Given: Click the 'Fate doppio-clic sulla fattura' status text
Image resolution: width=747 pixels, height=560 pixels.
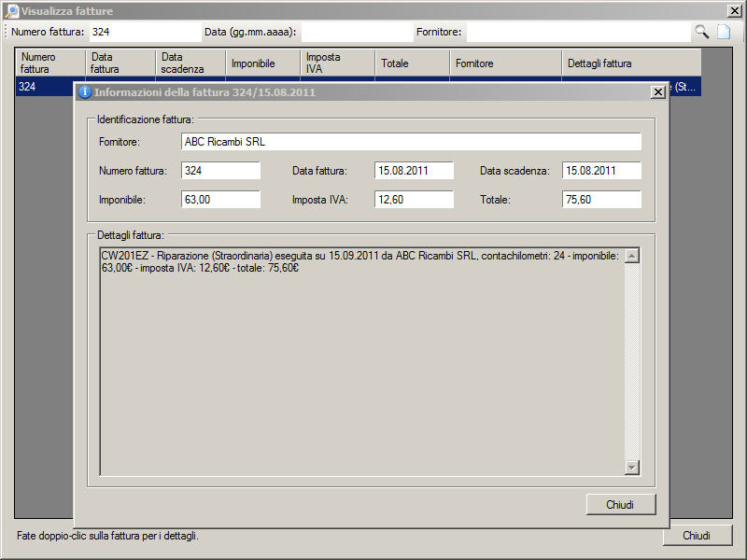Looking at the screenshot, I should [x=107, y=536].
